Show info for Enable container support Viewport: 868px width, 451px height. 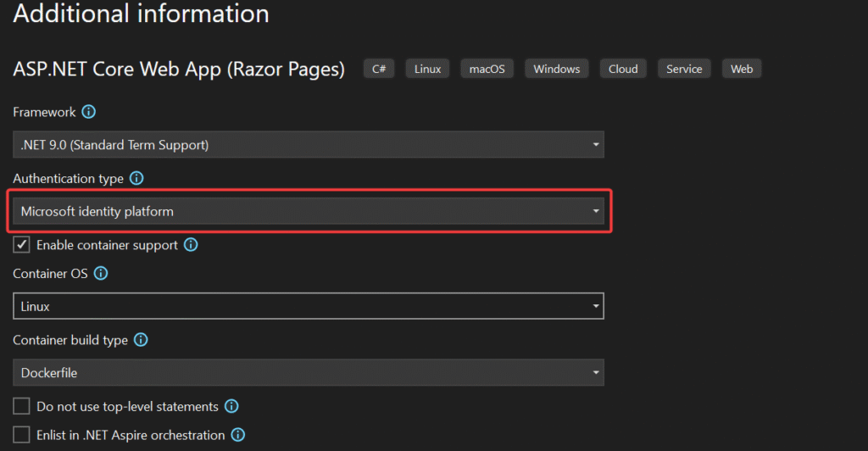pos(191,245)
